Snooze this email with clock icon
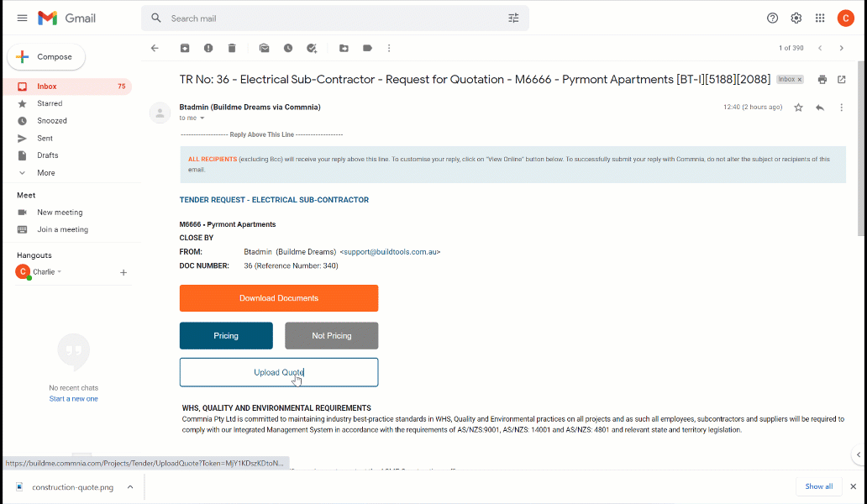 click(x=288, y=48)
